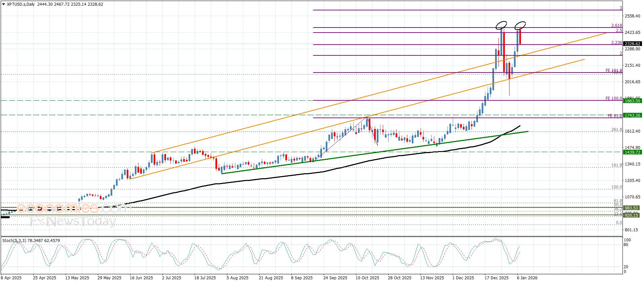Image resolution: width=644 pixels, height=282 pixels.
Task: Click the XPTUSD.s,Daily chart title text
Action: [21, 4]
